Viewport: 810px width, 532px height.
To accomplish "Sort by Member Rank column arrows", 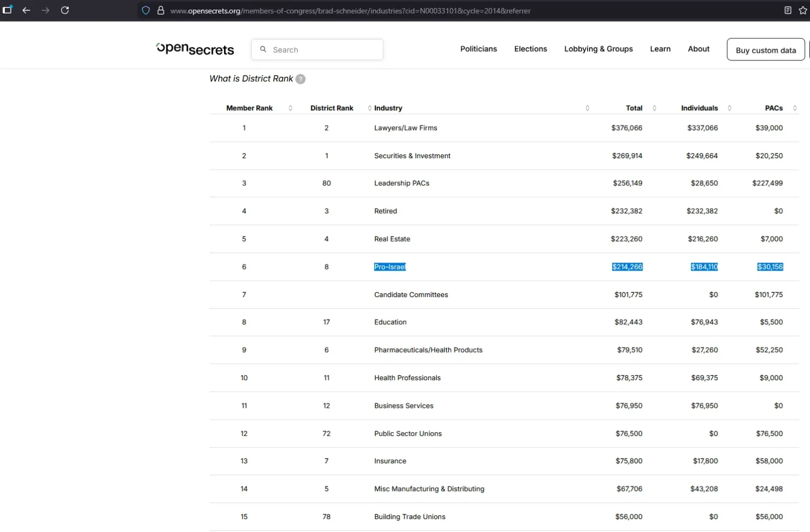I will (x=291, y=108).
